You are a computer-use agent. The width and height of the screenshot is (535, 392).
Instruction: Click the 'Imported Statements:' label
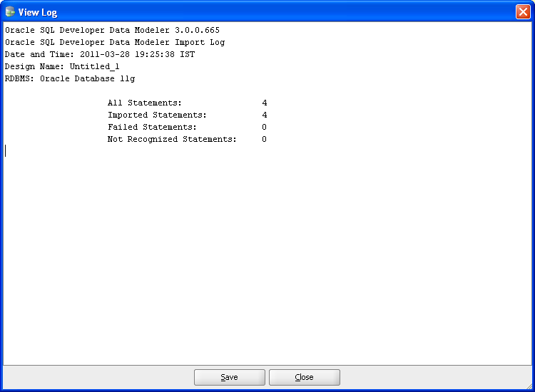pos(158,115)
